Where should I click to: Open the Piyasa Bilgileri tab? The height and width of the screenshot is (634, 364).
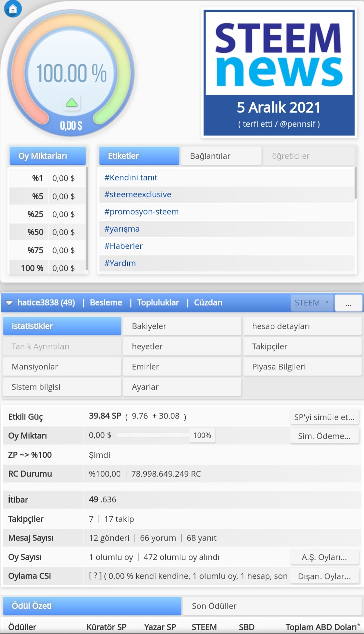point(302,366)
